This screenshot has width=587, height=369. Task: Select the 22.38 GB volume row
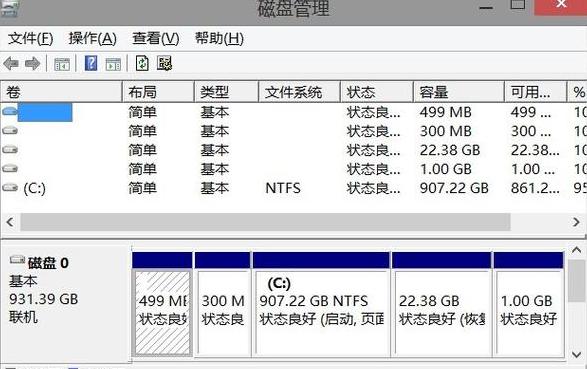(294, 150)
